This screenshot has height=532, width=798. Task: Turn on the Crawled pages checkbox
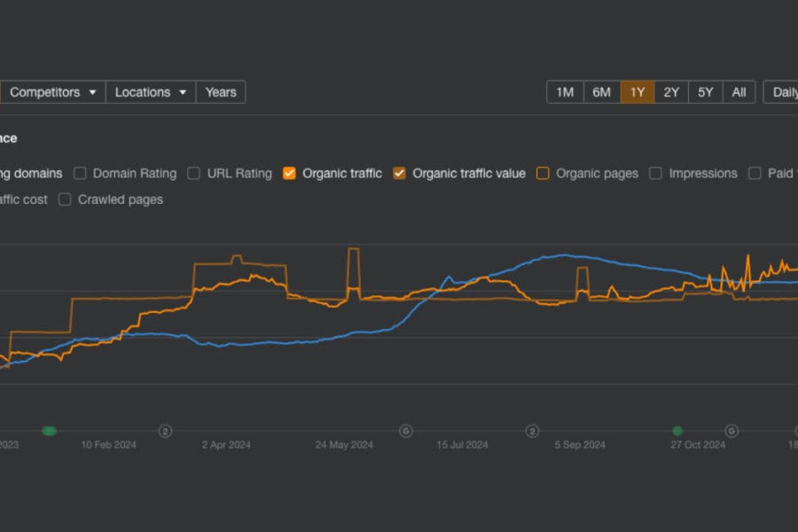pos(65,199)
